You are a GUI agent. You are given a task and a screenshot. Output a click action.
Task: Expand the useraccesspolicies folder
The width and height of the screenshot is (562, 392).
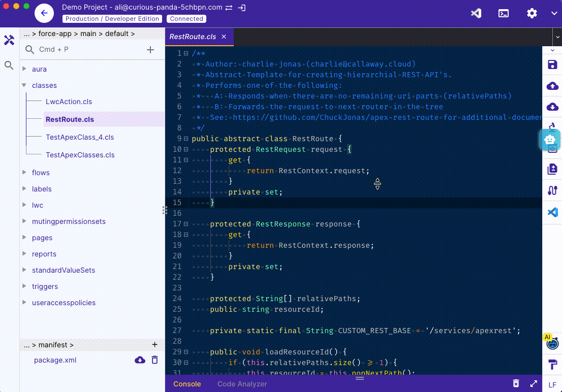(x=24, y=302)
